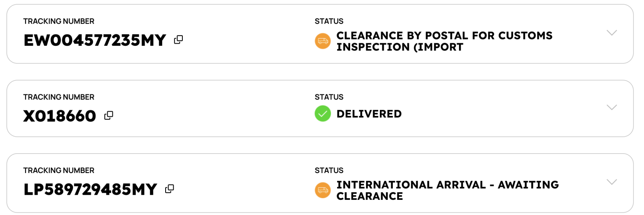The image size is (644, 215).
Task: Click Tracking Number label above EW004577235MY
Action: (x=59, y=21)
